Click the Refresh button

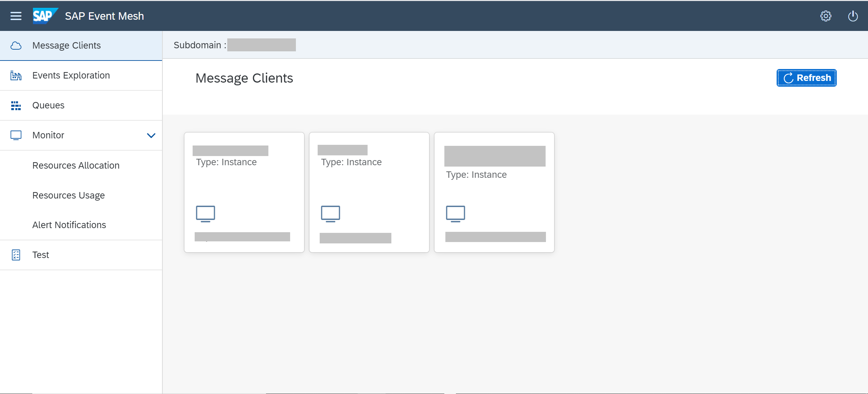tap(807, 78)
